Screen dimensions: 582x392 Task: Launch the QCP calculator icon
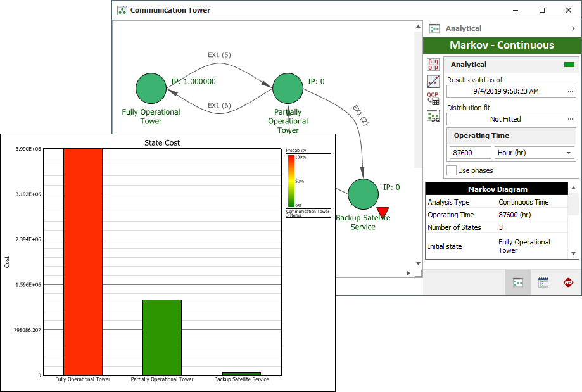(433, 98)
